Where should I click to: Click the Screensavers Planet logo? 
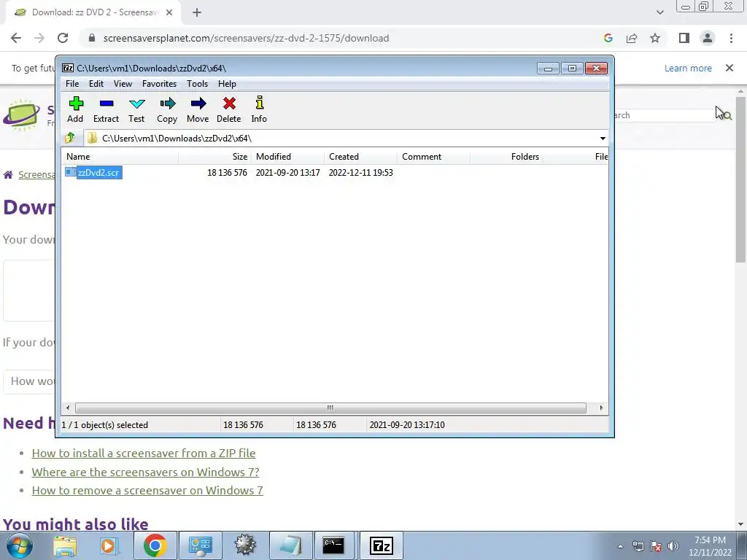(x=21, y=114)
